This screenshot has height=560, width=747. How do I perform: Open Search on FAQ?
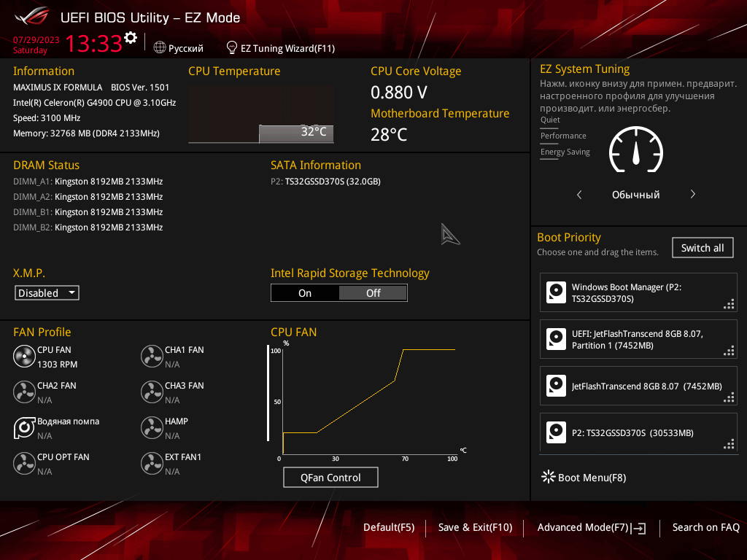click(705, 527)
